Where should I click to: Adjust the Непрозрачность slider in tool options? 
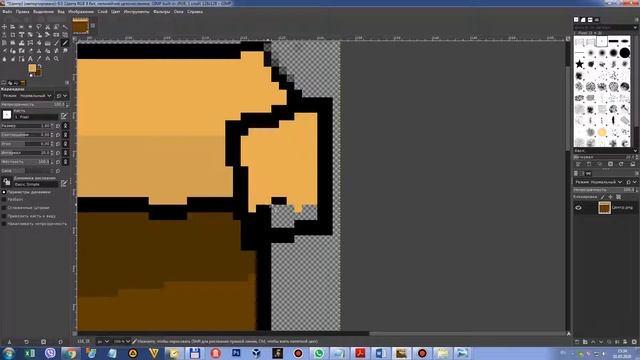35,105
